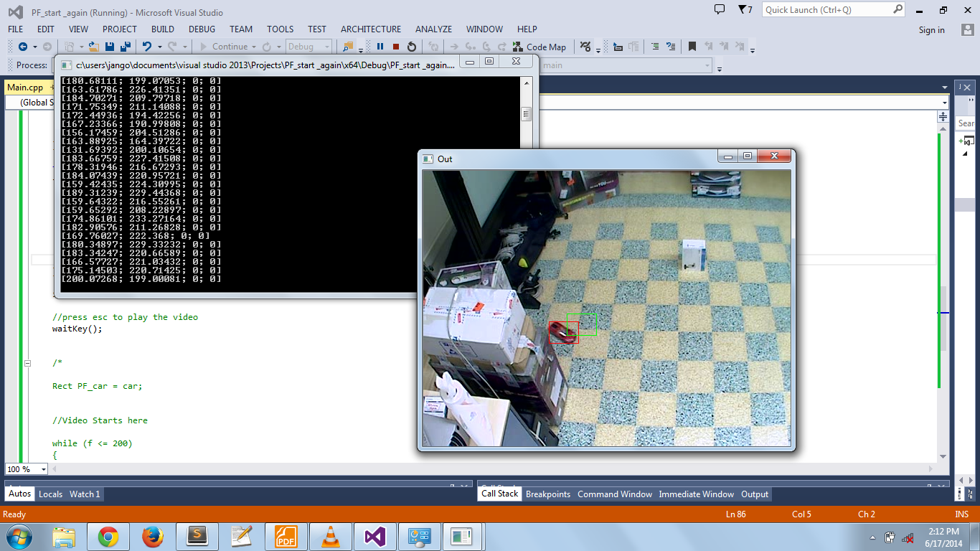
Task: Open the Debug configuration dropdown
Action: [x=308, y=47]
